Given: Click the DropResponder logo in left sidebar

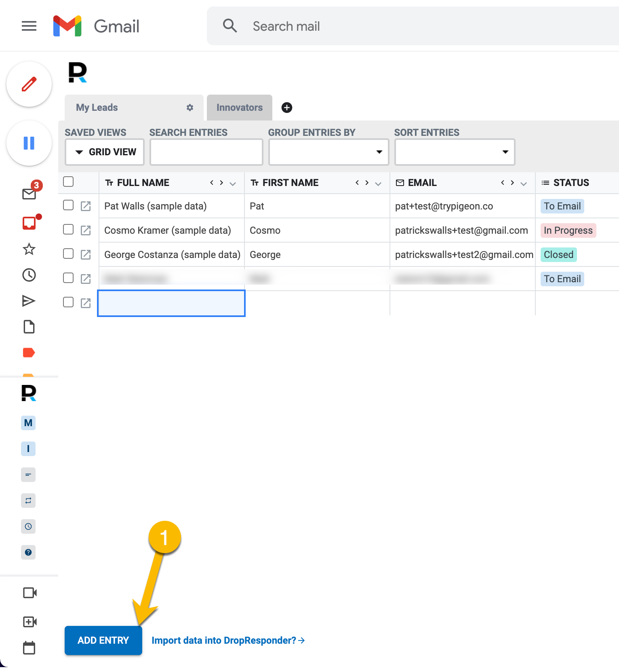Looking at the screenshot, I should (29, 393).
